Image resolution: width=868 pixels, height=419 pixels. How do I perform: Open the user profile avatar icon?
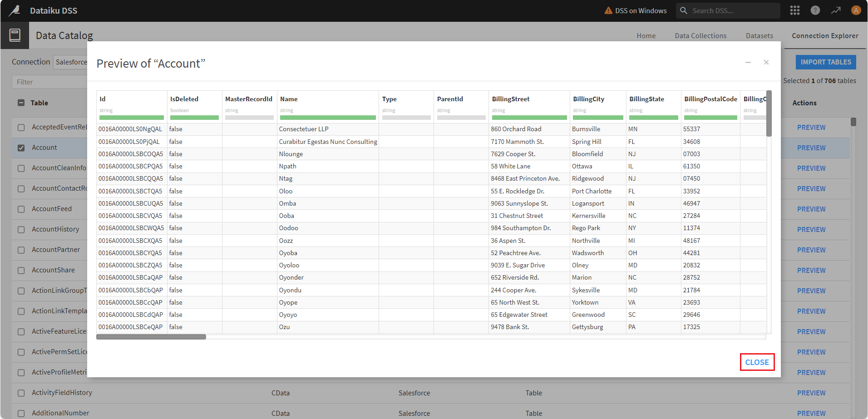point(856,10)
